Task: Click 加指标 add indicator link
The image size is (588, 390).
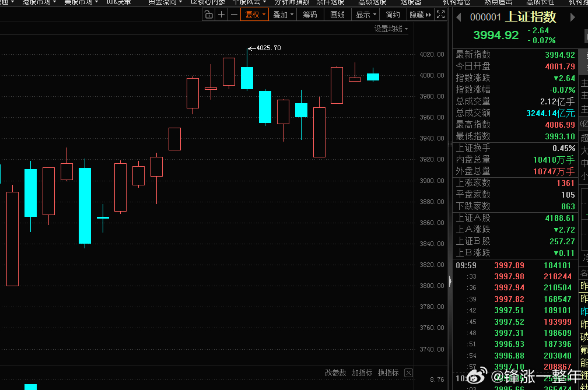Action: pyautogui.click(x=362, y=373)
